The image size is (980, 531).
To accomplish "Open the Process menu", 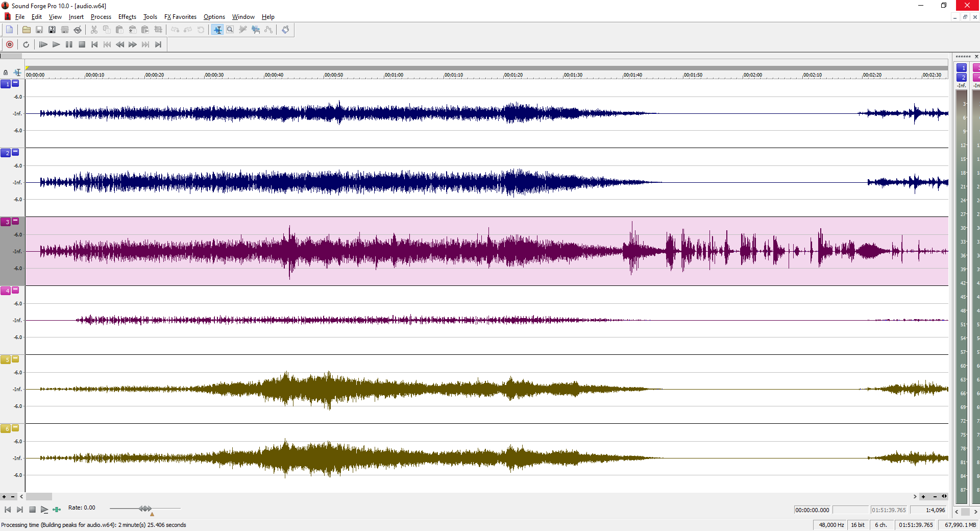I will pos(101,17).
